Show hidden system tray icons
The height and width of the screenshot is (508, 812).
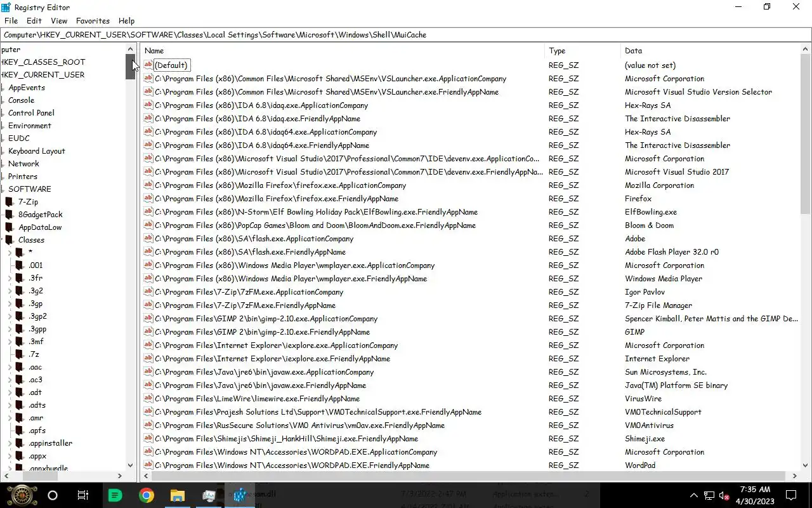(694, 495)
